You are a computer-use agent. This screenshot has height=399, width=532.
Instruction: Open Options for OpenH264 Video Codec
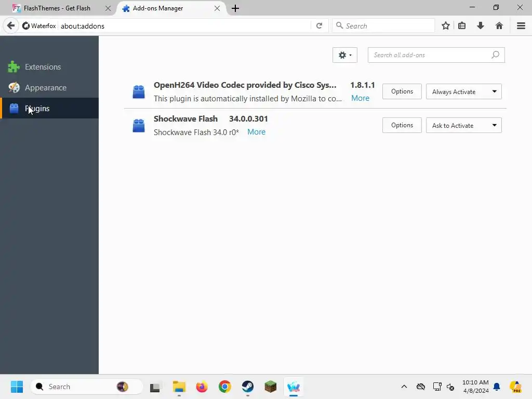[402, 91]
